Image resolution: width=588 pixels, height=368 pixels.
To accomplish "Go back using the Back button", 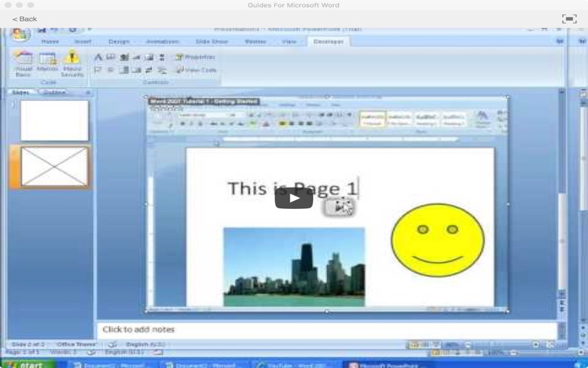I will (x=24, y=19).
